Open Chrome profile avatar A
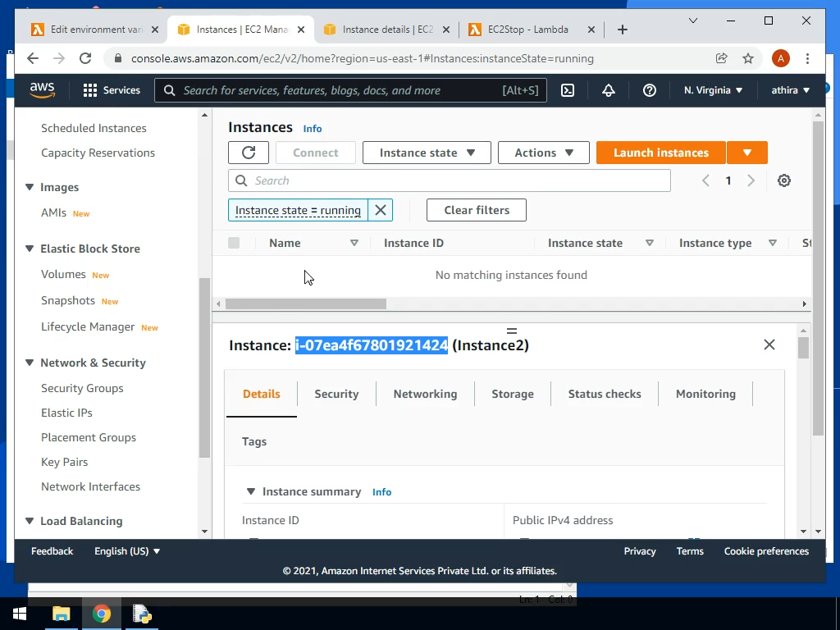Image resolution: width=840 pixels, height=630 pixels. pyautogui.click(x=781, y=58)
